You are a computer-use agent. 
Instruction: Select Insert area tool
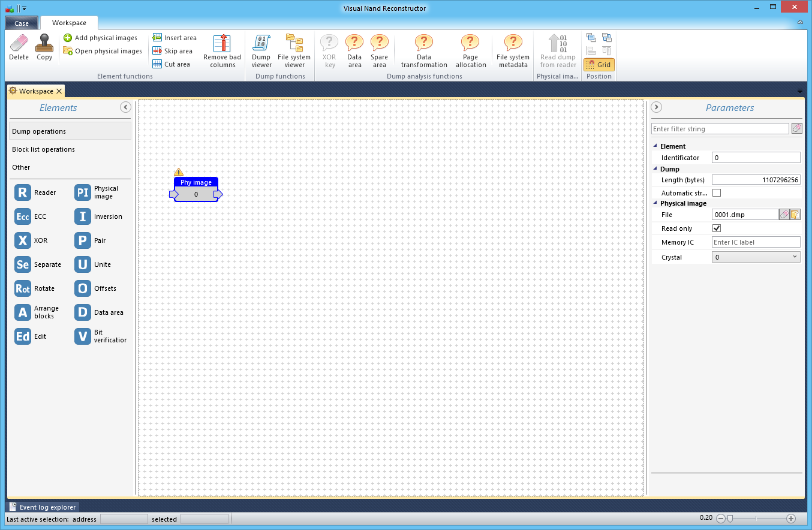[175, 38]
